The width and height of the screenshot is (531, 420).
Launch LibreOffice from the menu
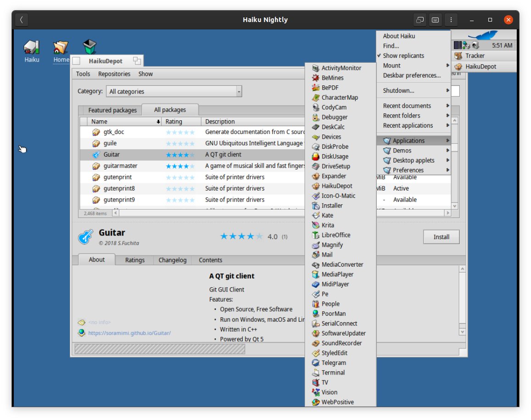(341, 235)
